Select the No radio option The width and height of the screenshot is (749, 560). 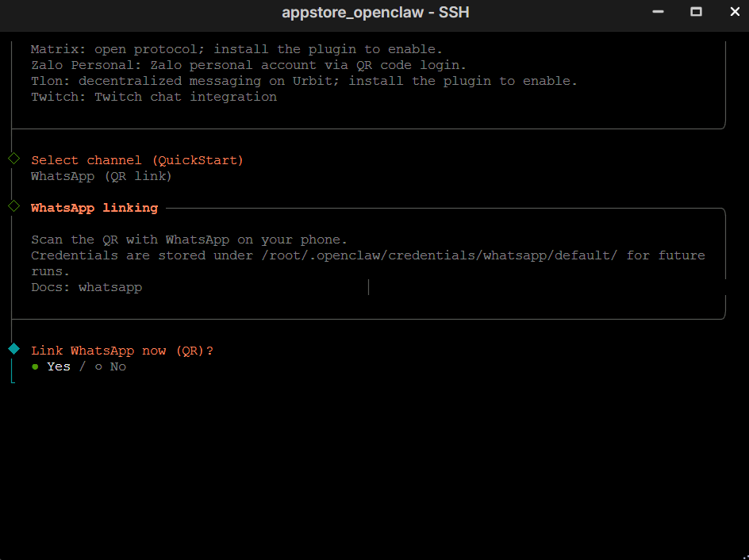(111, 366)
